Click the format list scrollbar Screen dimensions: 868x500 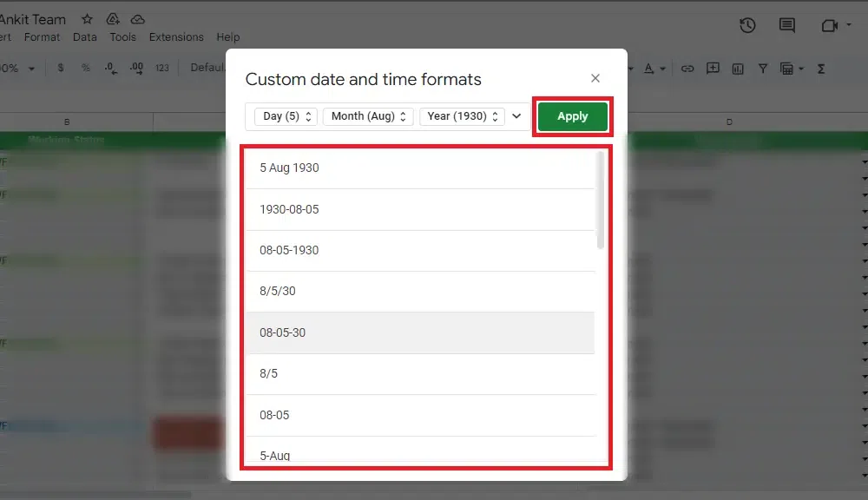[601, 200]
